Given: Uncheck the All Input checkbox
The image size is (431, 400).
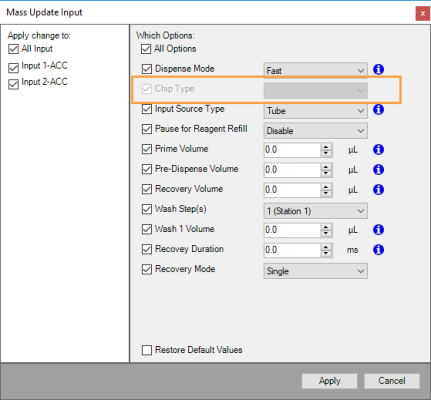Looking at the screenshot, I should click(13, 49).
